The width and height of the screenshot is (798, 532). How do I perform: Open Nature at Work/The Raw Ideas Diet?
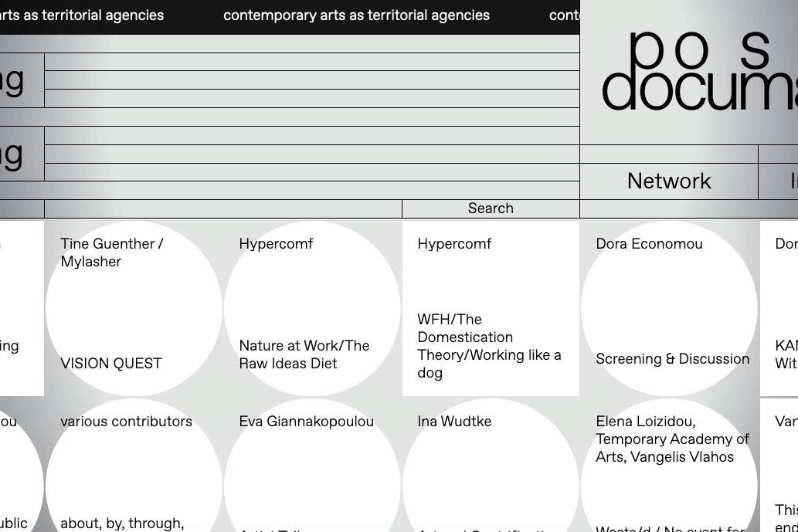(304, 354)
